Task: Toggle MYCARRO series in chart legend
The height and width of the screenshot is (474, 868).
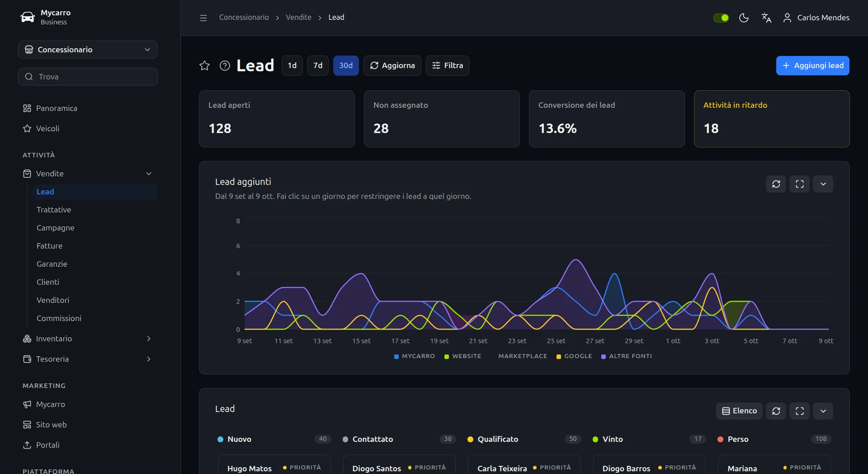Action: point(414,356)
